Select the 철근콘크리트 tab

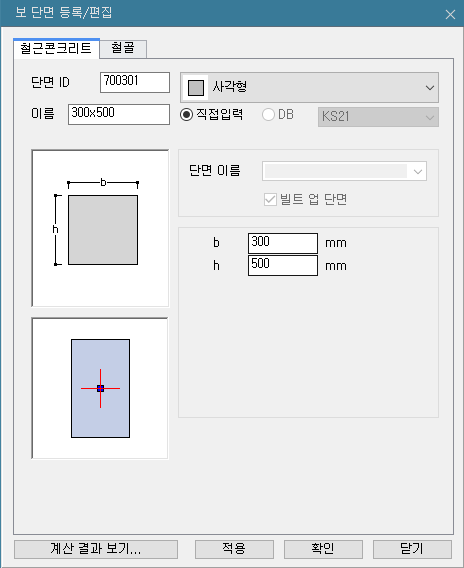56,48
